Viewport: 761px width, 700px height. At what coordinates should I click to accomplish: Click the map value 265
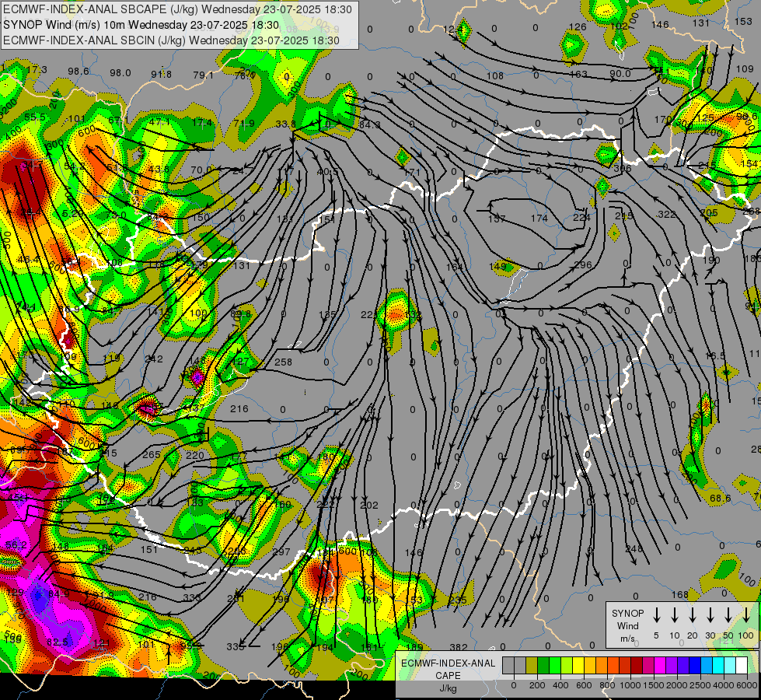tap(152, 455)
